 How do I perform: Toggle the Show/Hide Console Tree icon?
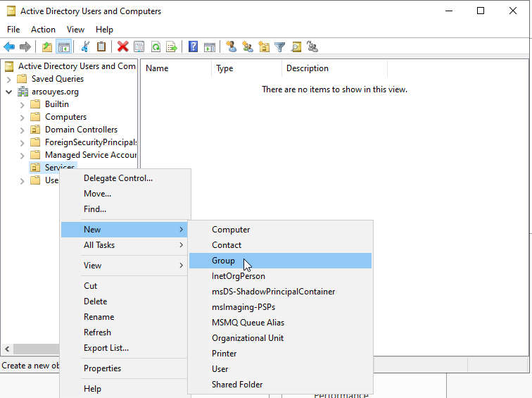coord(64,47)
